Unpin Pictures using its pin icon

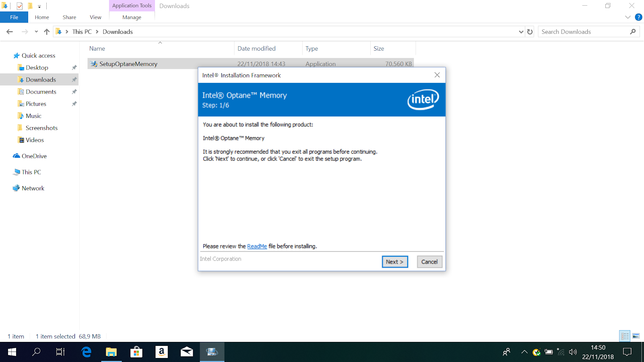pyautogui.click(x=74, y=104)
